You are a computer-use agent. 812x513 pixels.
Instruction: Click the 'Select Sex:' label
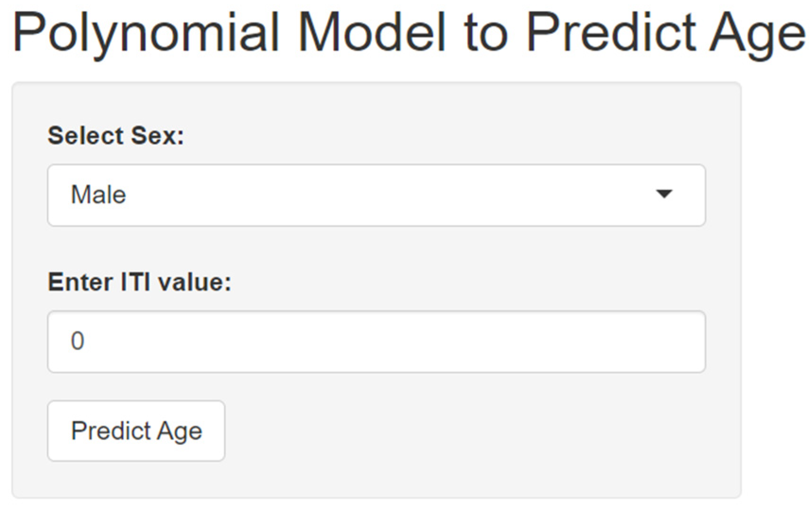(116, 135)
